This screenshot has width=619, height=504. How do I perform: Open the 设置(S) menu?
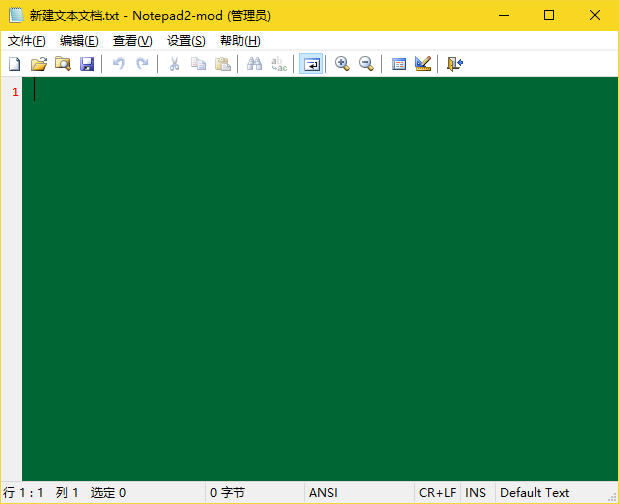[x=186, y=41]
